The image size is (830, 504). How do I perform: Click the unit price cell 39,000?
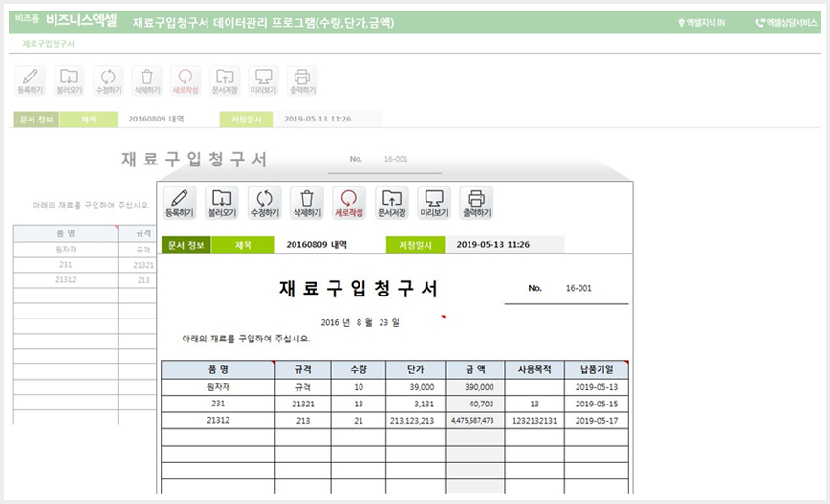[x=416, y=387]
